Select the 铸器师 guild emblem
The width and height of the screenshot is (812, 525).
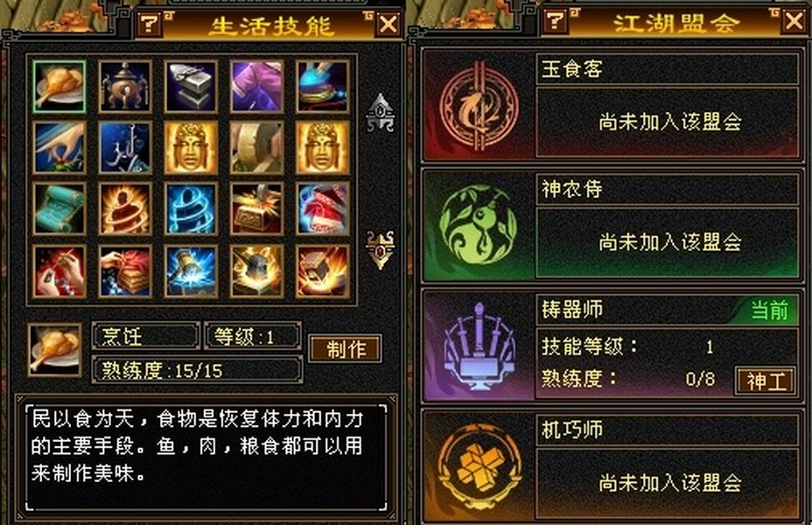[x=479, y=346]
